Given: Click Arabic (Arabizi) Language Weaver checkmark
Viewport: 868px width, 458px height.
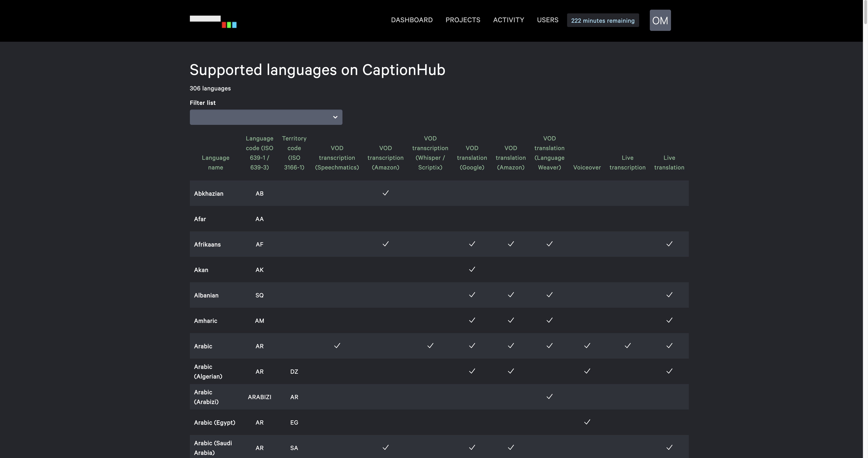Looking at the screenshot, I should click(549, 397).
